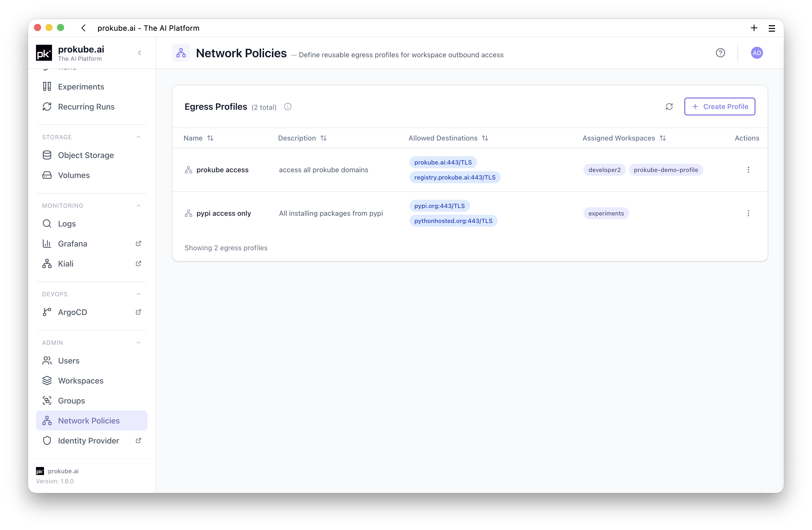Open the AD user avatar menu

(x=756, y=53)
